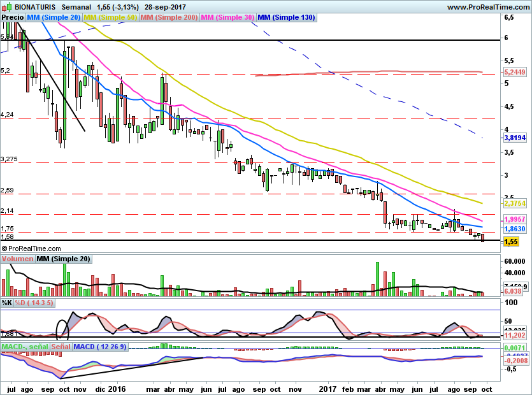This screenshot has height=395, width=532.
Task: Select the red Señal label
Action: [61, 347]
